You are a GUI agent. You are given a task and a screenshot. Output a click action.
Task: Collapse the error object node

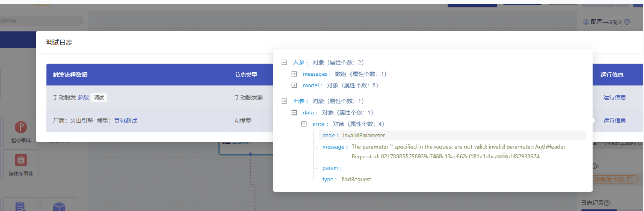point(304,124)
